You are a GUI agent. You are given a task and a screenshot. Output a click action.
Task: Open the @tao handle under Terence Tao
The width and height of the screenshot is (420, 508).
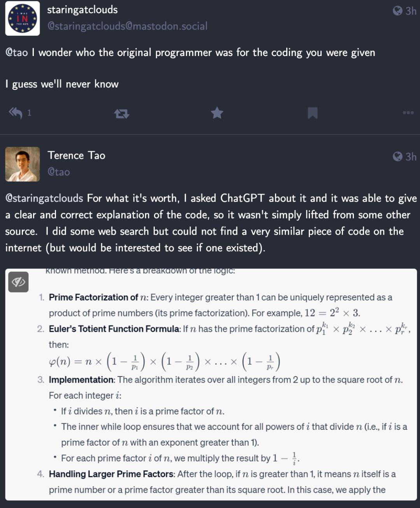click(59, 172)
